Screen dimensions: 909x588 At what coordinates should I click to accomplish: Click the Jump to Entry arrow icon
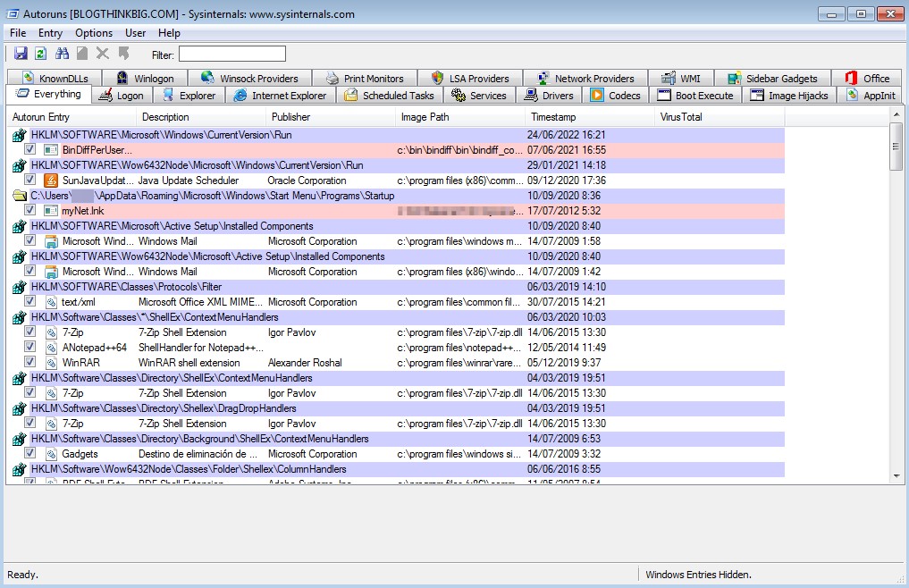[x=123, y=55]
